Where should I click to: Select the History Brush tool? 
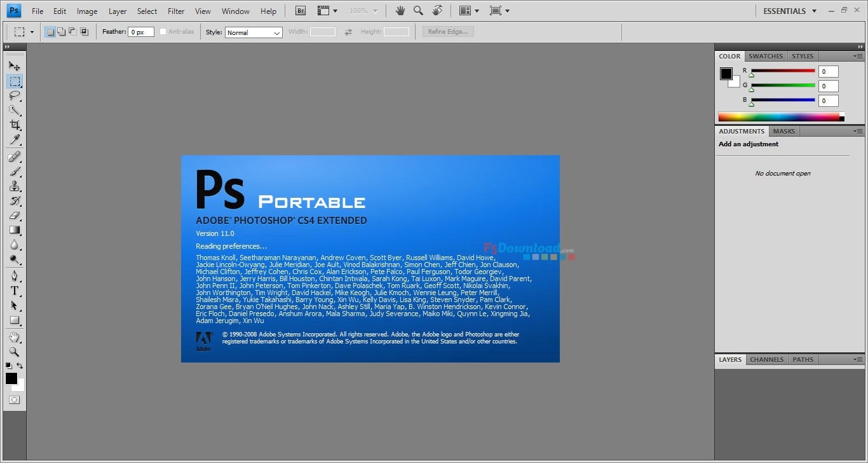coord(14,200)
